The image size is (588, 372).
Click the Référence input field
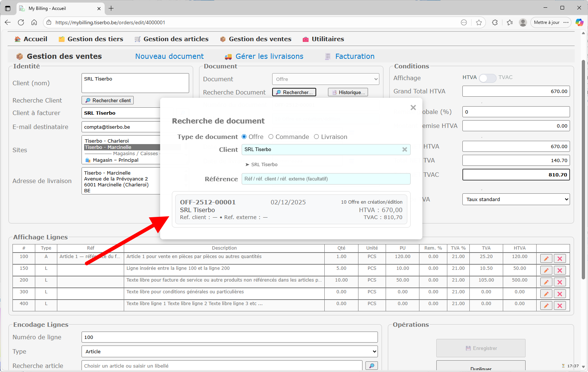tap(325, 179)
